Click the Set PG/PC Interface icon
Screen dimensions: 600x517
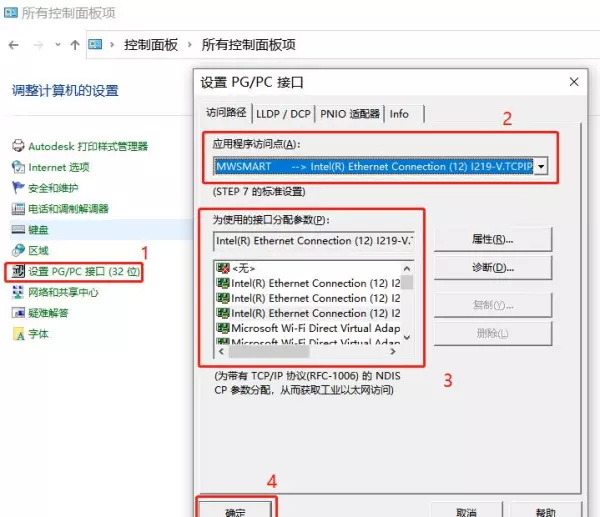pyautogui.click(x=18, y=271)
